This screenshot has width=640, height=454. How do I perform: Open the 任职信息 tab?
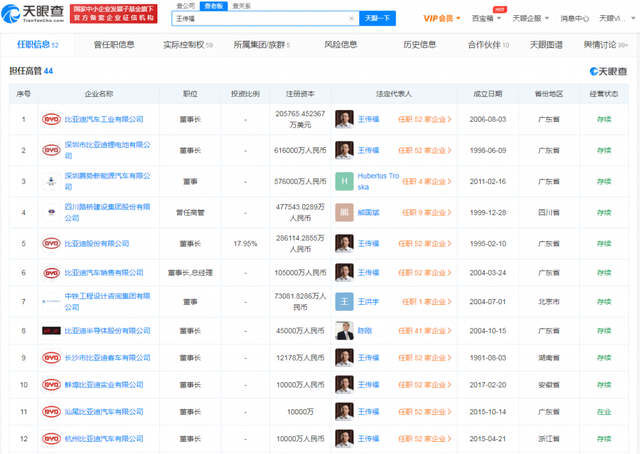click(x=38, y=45)
